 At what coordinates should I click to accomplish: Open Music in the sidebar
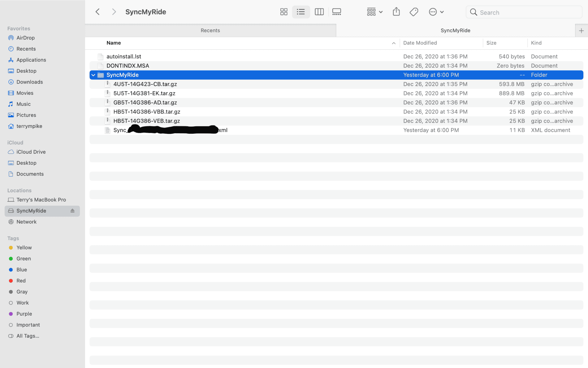(24, 104)
